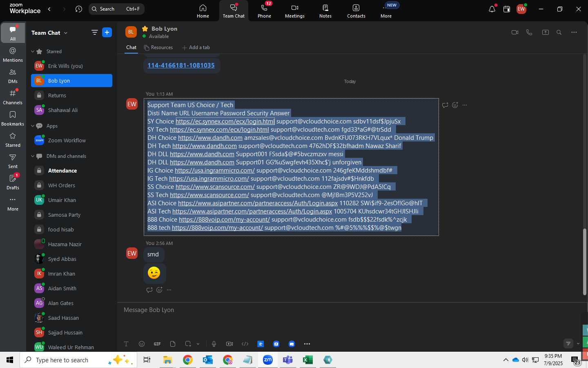The width and height of the screenshot is (588, 368).
Task: Open the Zoom Workflow app
Action: point(71,140)
